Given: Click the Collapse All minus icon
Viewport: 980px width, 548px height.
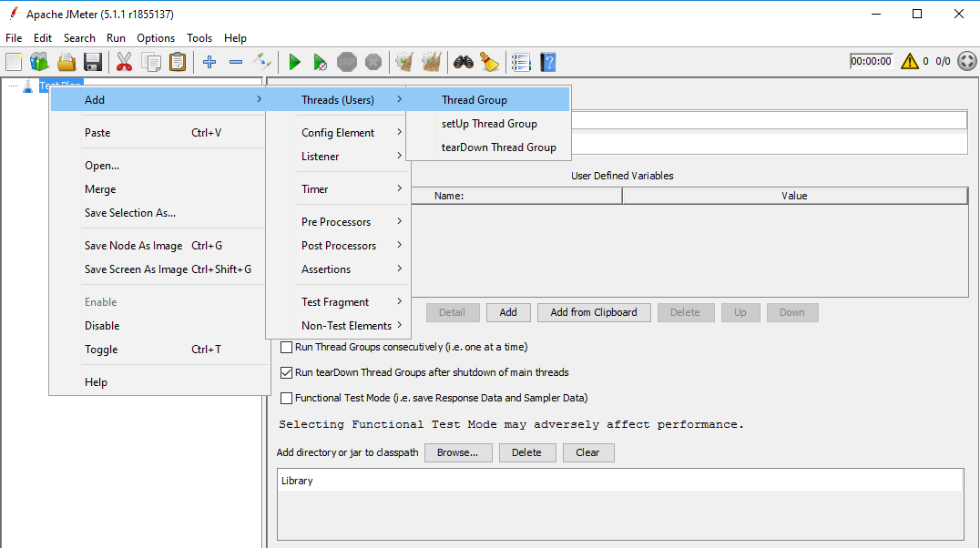Looking at the screenshot, I should (x=236, y=62).
